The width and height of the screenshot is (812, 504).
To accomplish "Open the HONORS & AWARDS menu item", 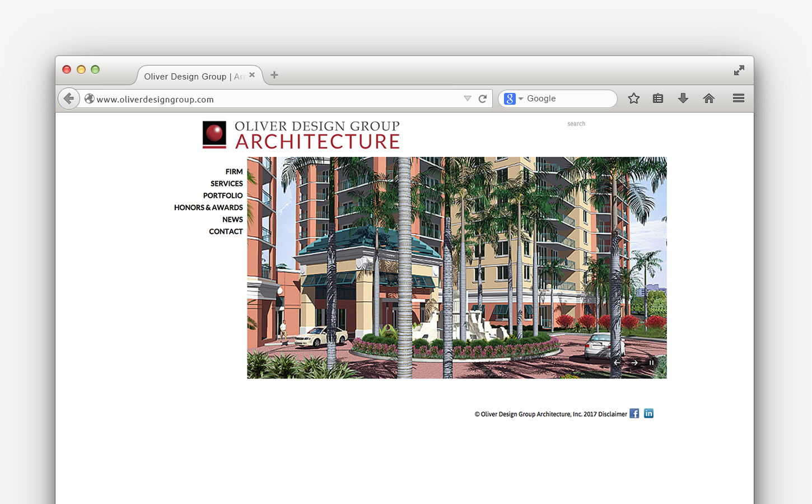I will [x=208, y=208].
